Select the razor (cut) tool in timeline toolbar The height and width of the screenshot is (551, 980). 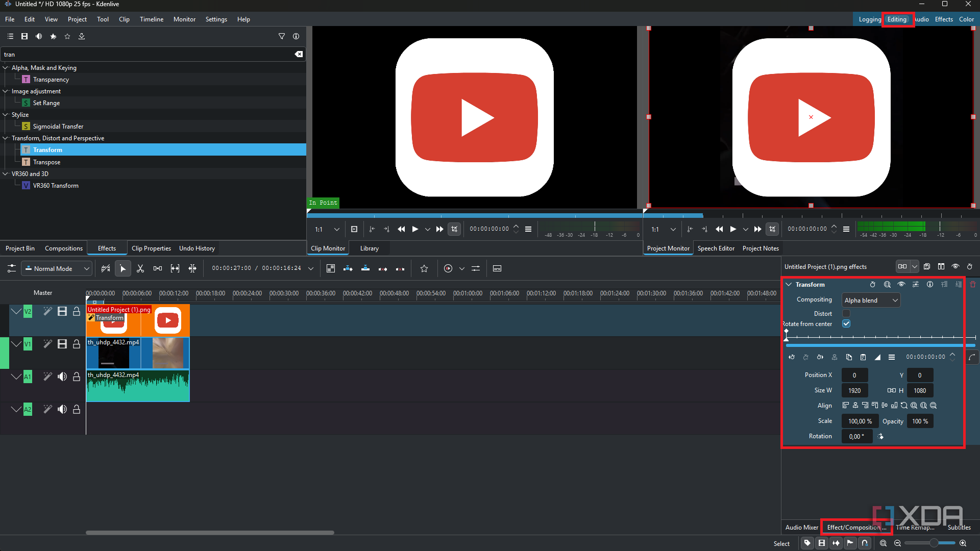click(140, 268)
